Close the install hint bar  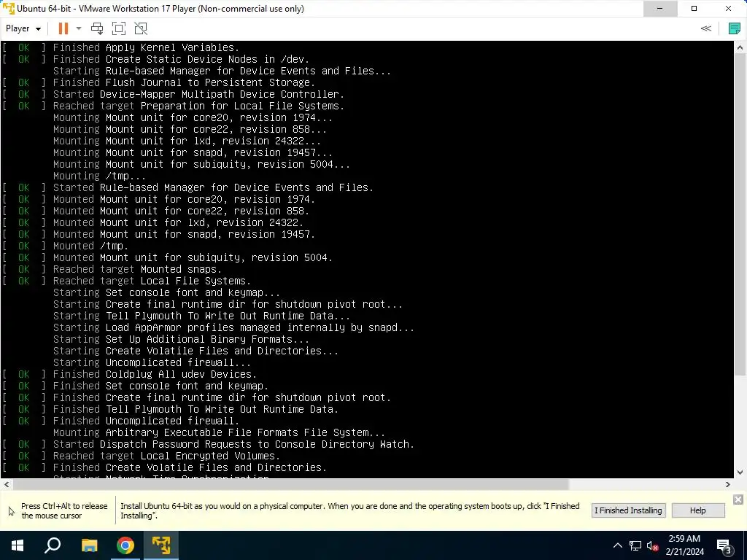point(738,499)
